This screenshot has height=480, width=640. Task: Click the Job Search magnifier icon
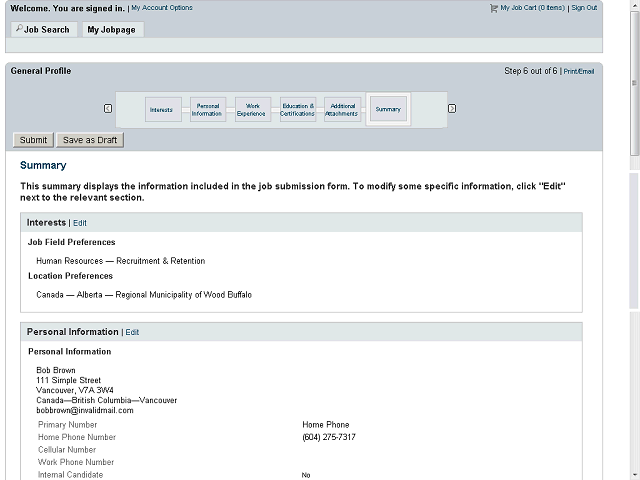tap(19, 28)
